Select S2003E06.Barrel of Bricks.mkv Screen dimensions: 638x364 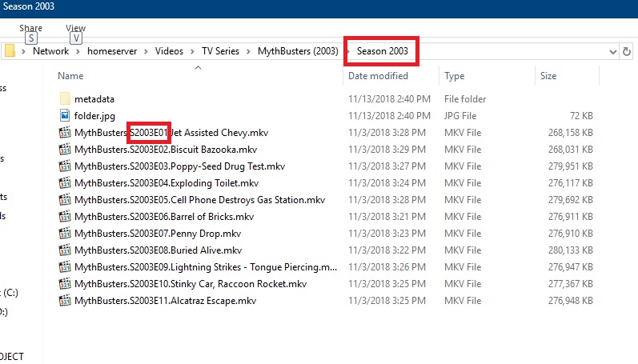pyautogui.click(x=164, y=216)
